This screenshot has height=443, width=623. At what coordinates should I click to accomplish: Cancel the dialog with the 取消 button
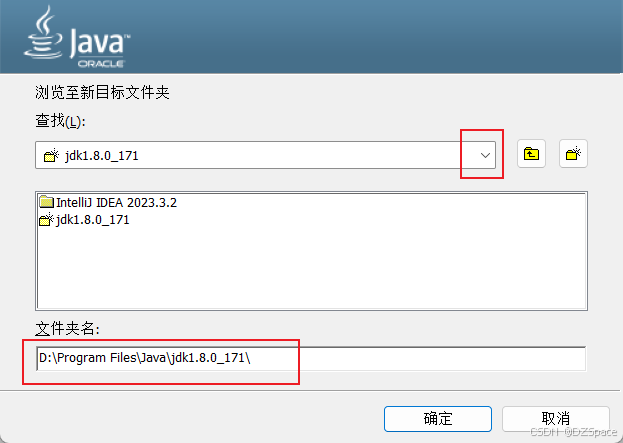(x=555, y=418)
